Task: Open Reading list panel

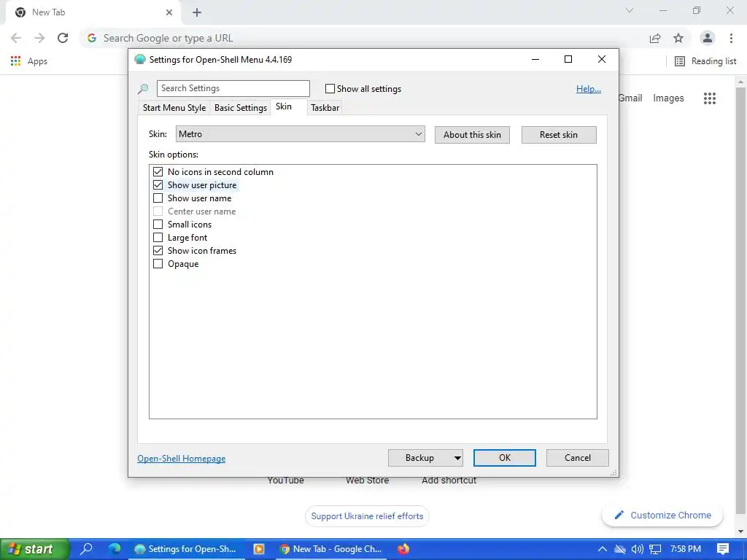Action: [x=705, y=61]
